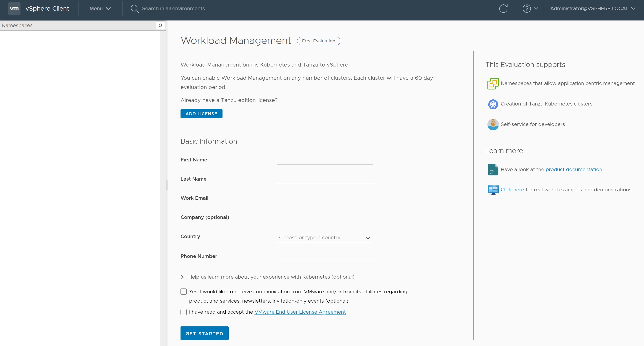644x346 pixels.
Task: Click the demonstrations monitor icon
Action: tap(493, 190)
